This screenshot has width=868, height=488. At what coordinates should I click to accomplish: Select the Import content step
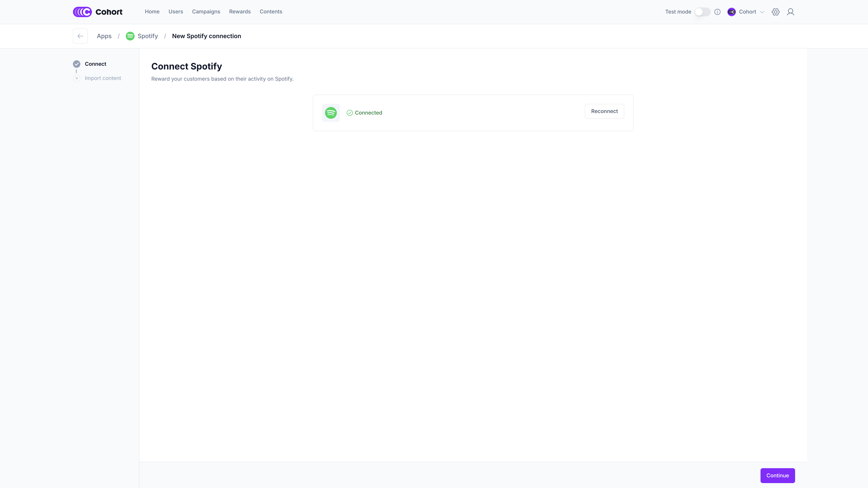tap(102, 78)
